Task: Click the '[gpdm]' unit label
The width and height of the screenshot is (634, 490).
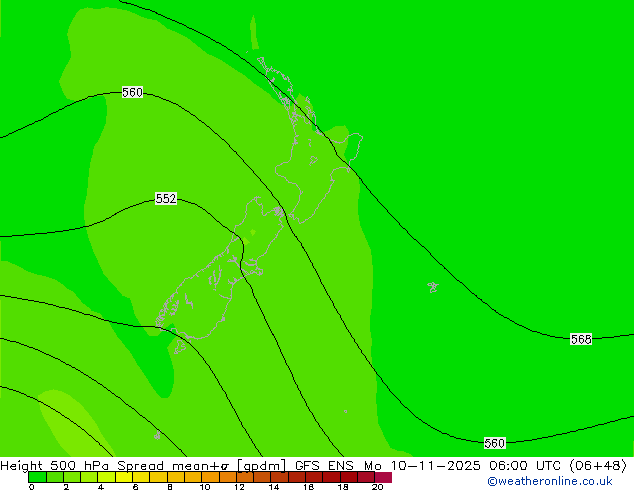Action: pyautogui.click(x=261, y=466)
